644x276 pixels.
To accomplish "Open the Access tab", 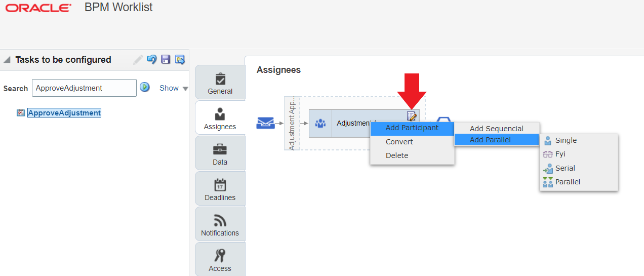I will pyautogui.click(x=220, y=259).
